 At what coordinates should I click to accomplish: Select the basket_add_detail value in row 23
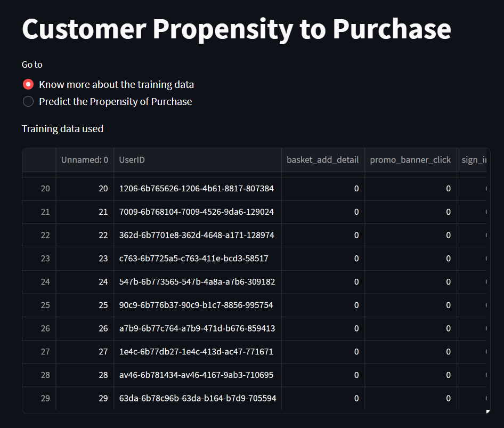[323, 259]
